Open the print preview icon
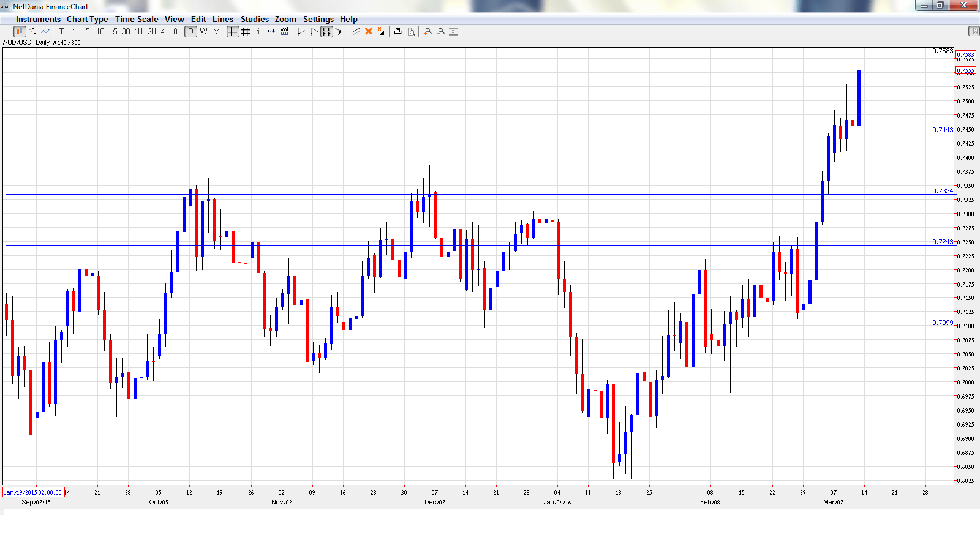980x551 pixels. pos(410,31)
